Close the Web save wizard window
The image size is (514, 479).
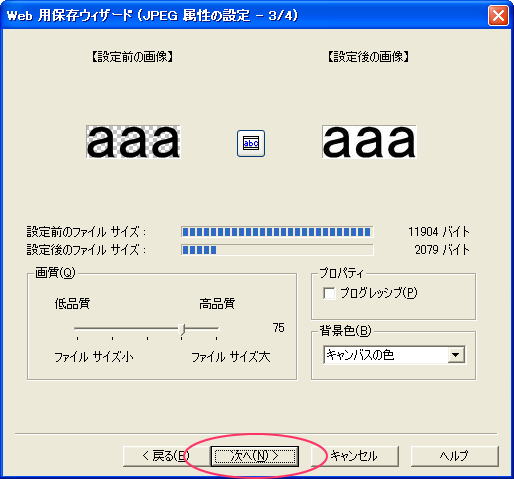coord(498,16)
